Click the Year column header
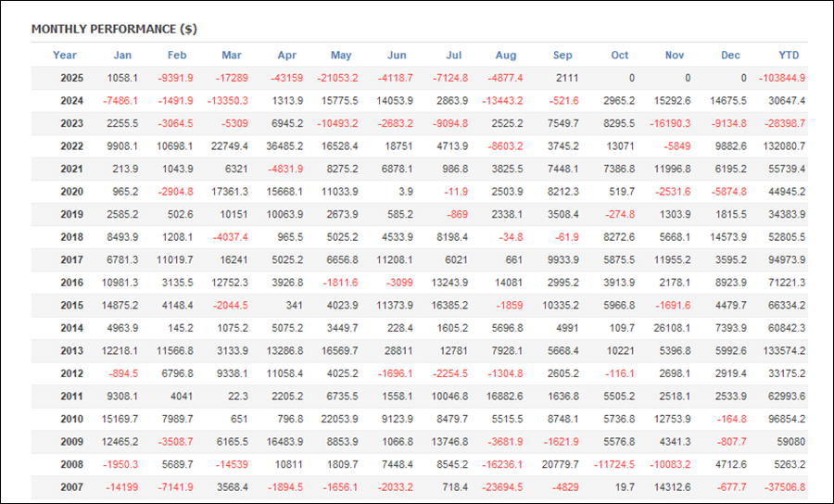 click(65, 56)
